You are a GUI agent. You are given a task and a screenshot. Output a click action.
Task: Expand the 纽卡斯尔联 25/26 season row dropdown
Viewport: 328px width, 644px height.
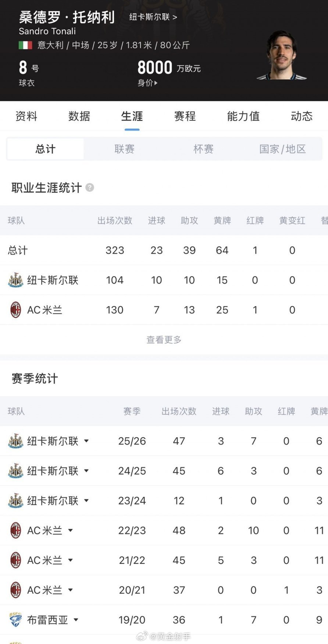pos(87,441)
